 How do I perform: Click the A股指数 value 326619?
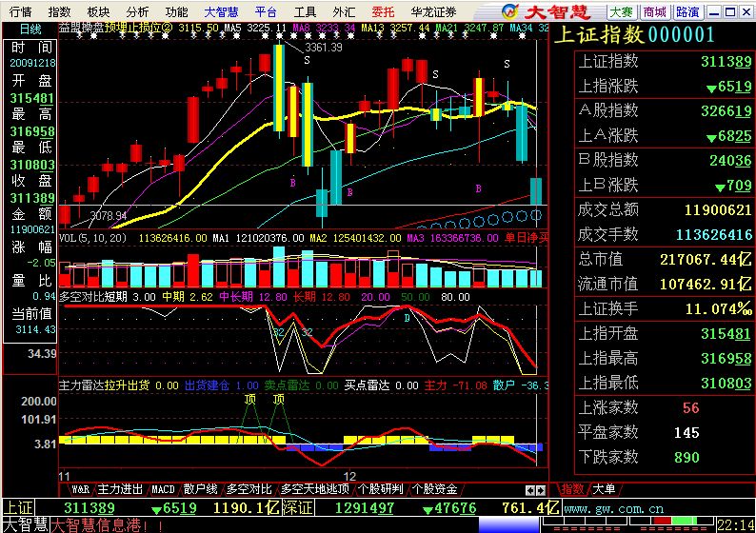point(726,110)
